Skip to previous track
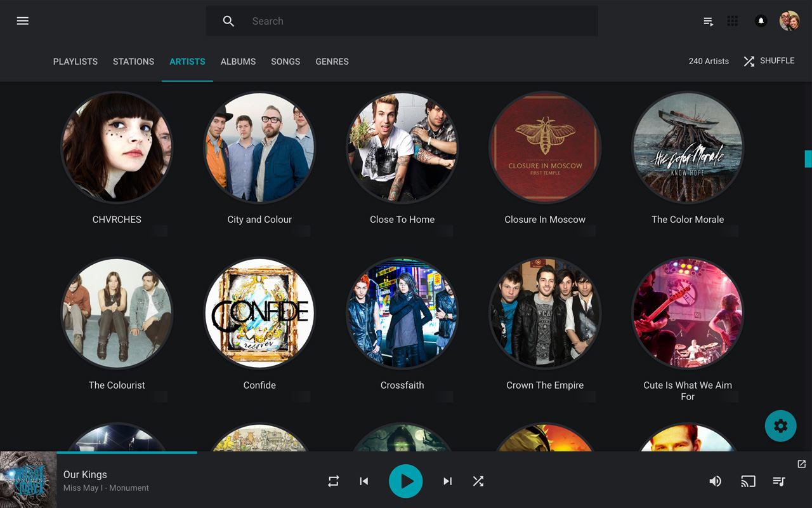 click(x=364, y=481)
